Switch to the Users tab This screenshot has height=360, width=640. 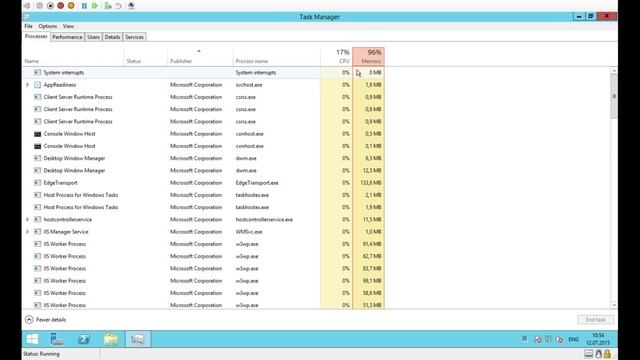pyautogui.click(x=93, y=37)
